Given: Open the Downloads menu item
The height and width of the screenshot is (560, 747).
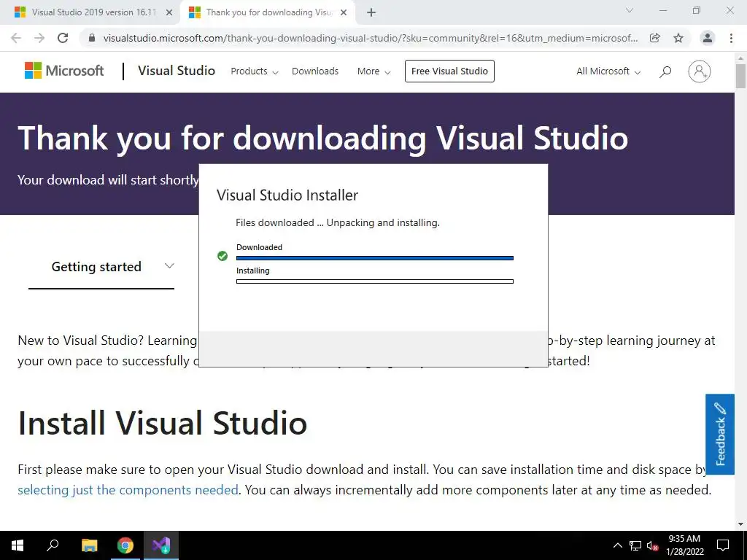Looking at the screenshot, I should pos(315,71).
